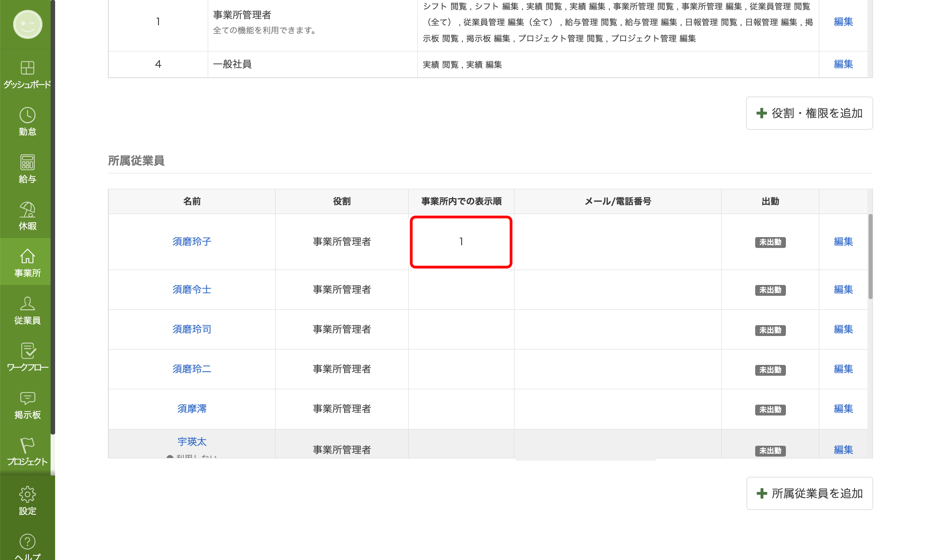Click 未出勤 badge for 須磨玲二
The width and height of the screenshot is (925, 560).
770,370
